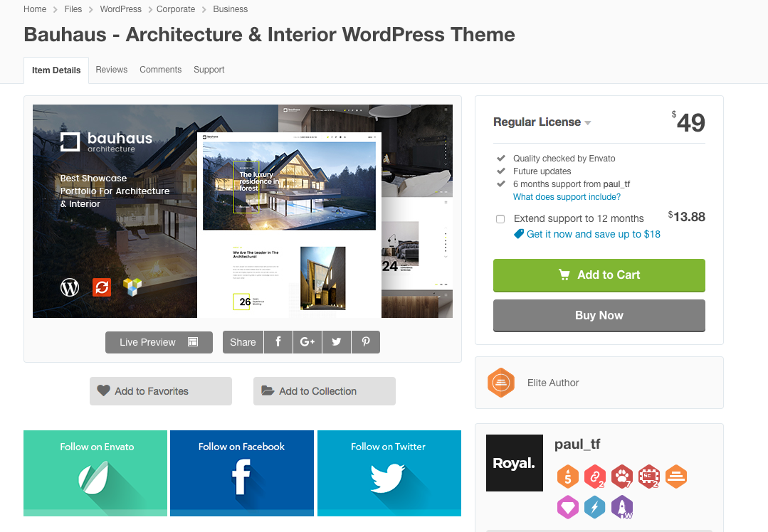Click the Buy Now button
768x532 pixels.
tap(599, 315)
